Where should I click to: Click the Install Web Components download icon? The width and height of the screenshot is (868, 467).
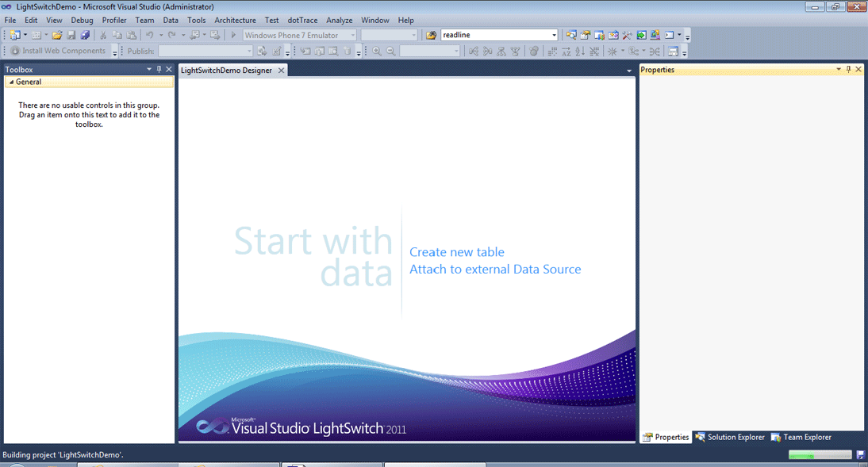coord(15,51)
